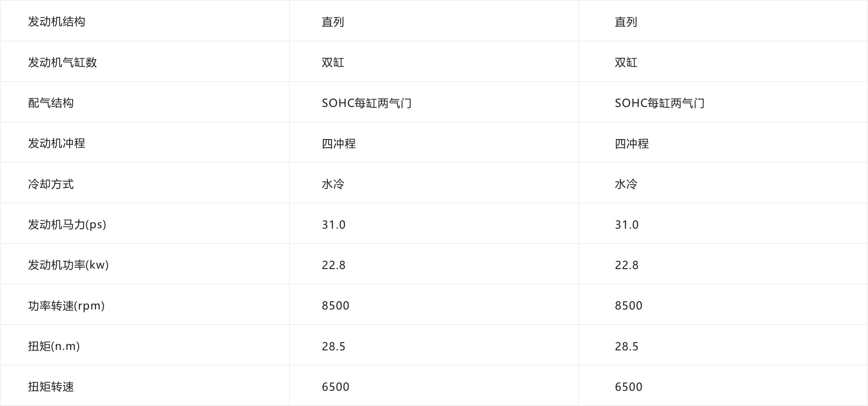Click 8500 value in right column
Screen dimensions: 868x406
click(x=629, y=306)
